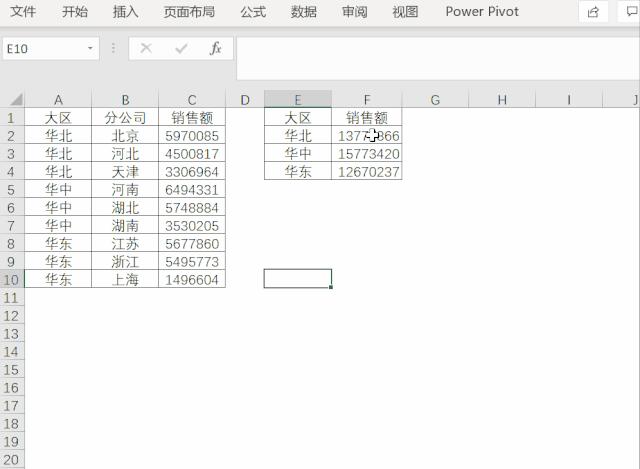Select row 1 header
640x469 pixels.
click(x=11, y=118)
